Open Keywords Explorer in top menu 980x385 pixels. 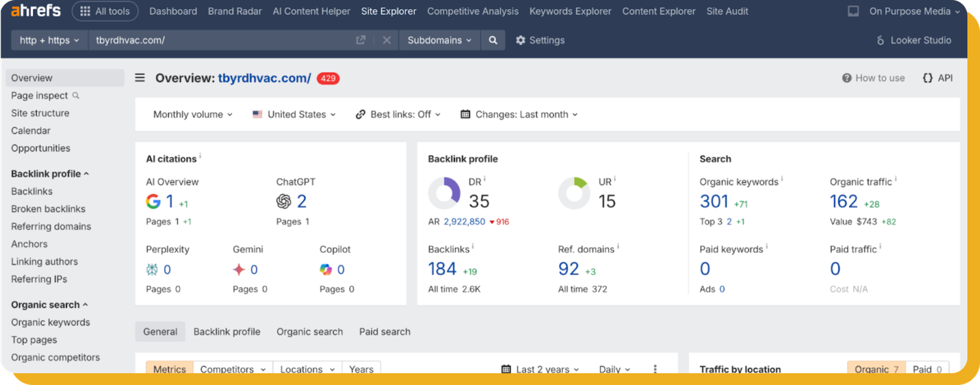click(570, 11)
